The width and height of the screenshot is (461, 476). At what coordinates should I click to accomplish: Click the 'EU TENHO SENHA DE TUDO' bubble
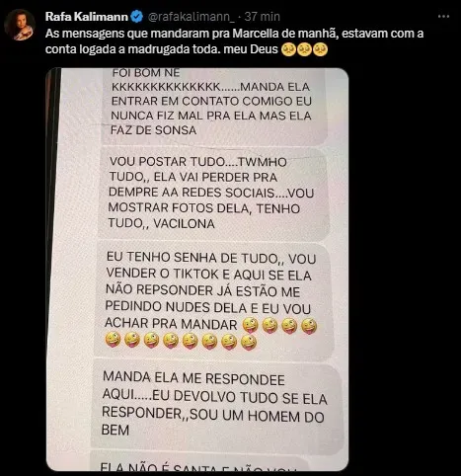coord(214,300)
